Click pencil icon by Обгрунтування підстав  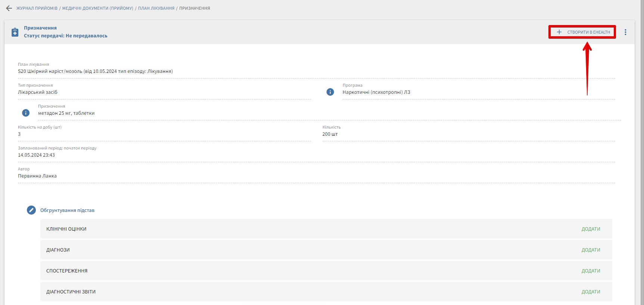(x=31, y=210)
